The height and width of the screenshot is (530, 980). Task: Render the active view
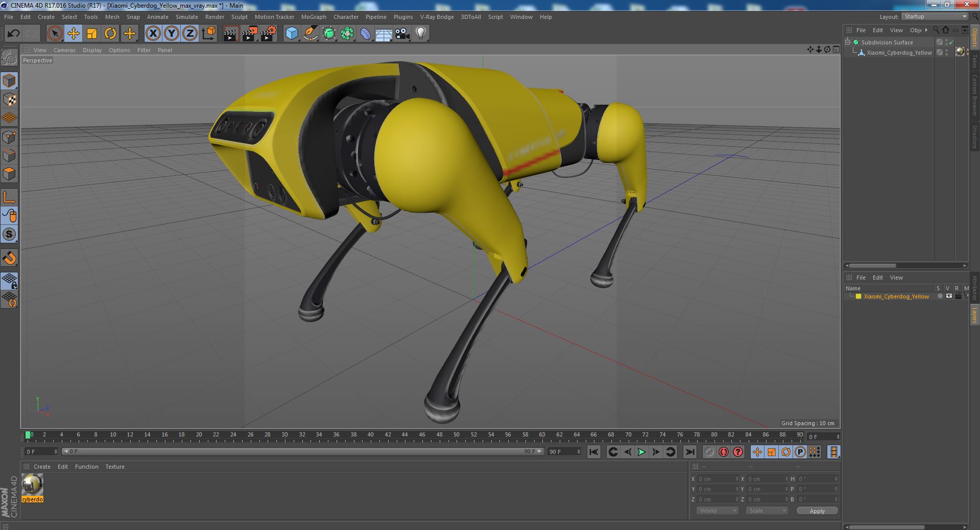tap(231, 34)
